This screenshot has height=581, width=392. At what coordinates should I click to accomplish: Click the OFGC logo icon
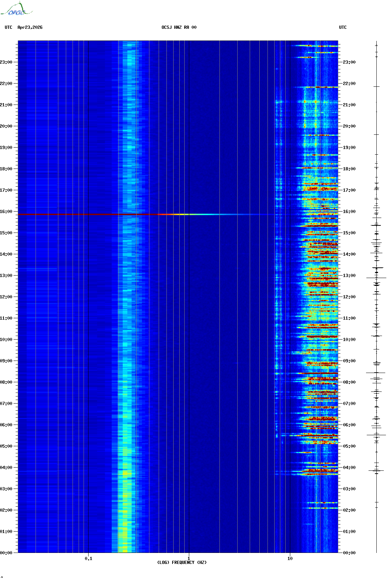pyautogui.click(x=16, y=9)
